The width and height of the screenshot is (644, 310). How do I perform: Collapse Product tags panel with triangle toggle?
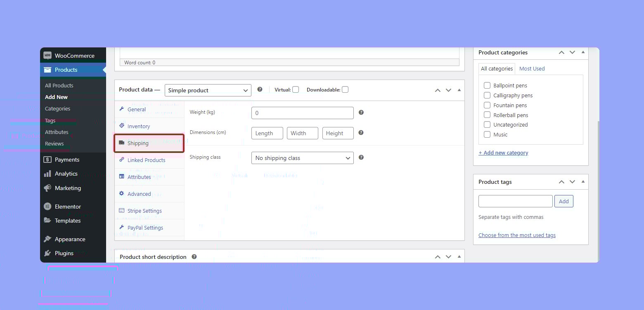click(x=583, y=181)
